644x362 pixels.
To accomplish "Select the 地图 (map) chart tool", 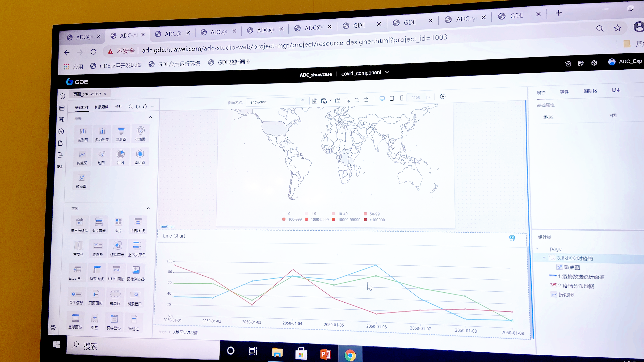I will [x=101, y=157].
